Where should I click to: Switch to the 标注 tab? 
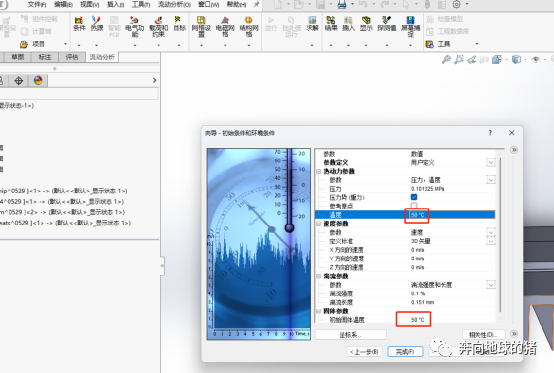[45, 57]
